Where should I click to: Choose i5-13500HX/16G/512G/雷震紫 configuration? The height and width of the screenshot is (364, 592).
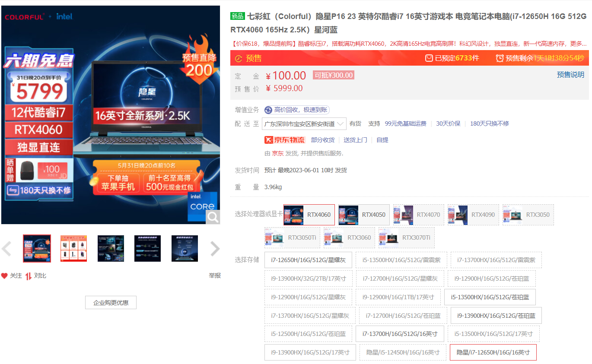[x=401, y=260]
